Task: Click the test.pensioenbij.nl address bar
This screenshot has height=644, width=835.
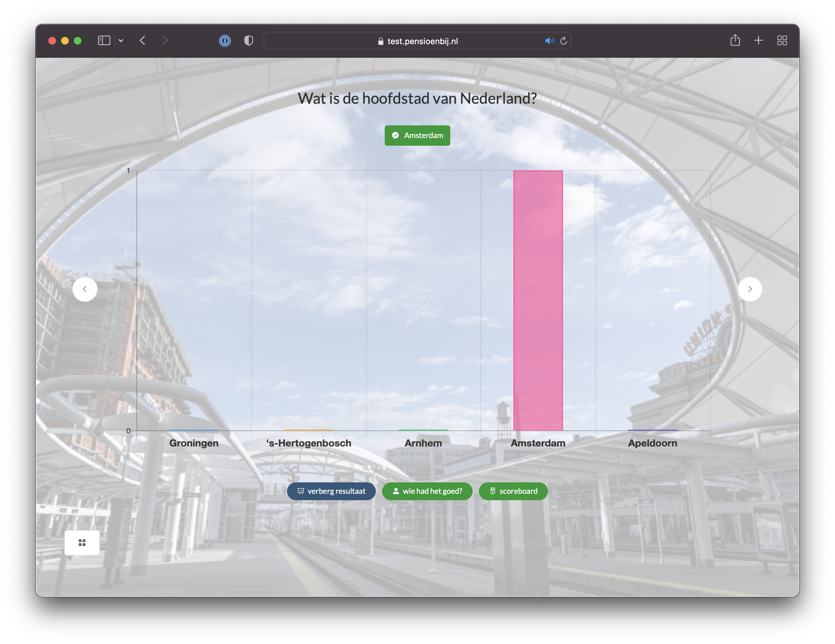Action: [417, 41]
